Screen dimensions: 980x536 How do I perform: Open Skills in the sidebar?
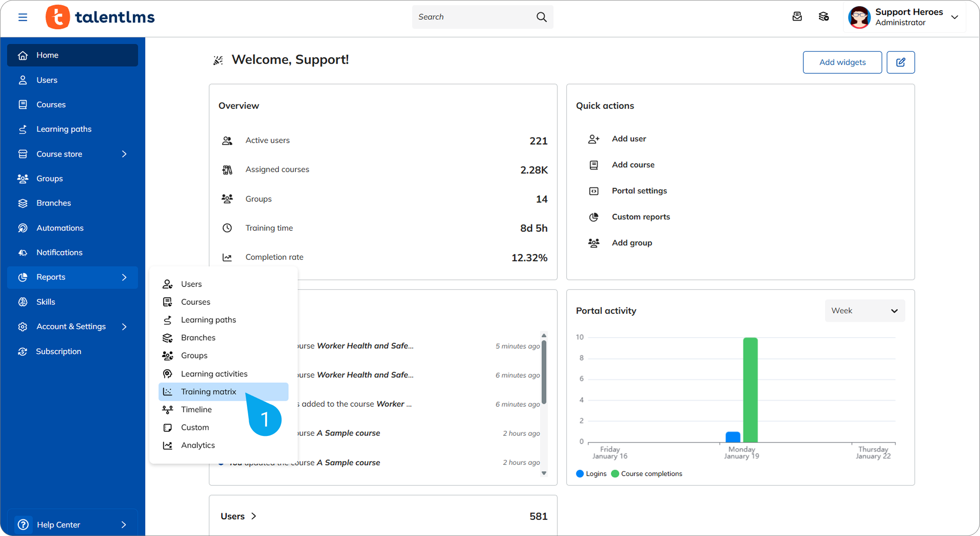(x=46, y=302)
